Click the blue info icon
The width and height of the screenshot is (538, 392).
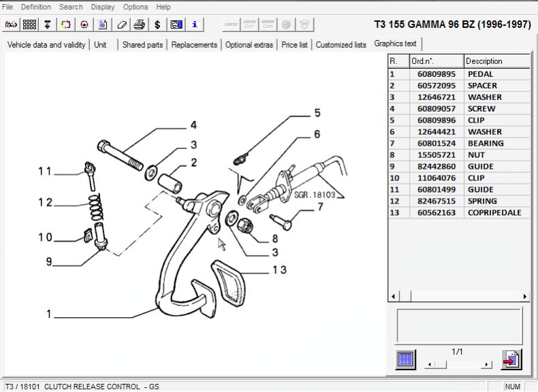195,24
